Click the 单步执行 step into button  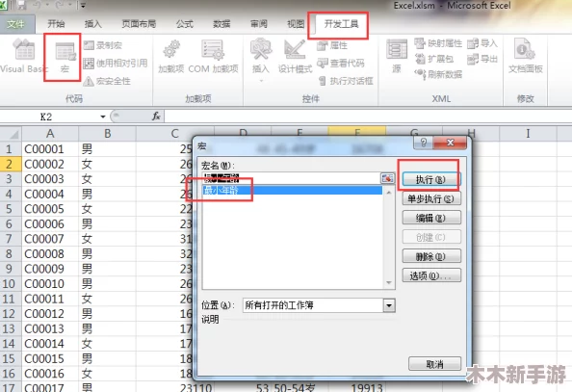pos(431,198)
